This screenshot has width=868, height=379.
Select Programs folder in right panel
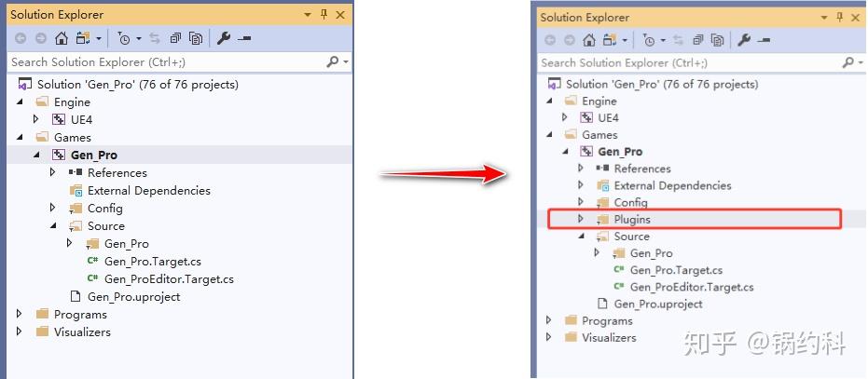[607, 320]
